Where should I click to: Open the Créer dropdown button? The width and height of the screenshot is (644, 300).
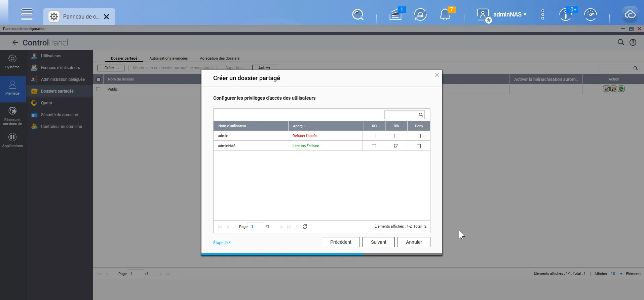pyautogui.click(x=111, y=68)
